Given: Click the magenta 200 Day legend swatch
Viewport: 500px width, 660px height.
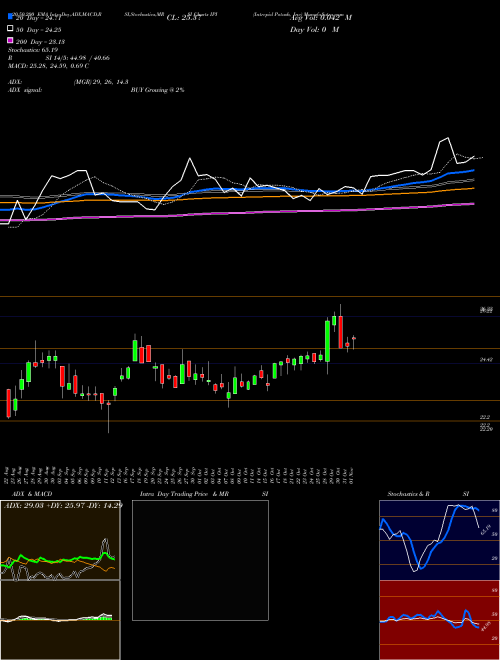Looking at the screenshot, I should click(10, 41).
